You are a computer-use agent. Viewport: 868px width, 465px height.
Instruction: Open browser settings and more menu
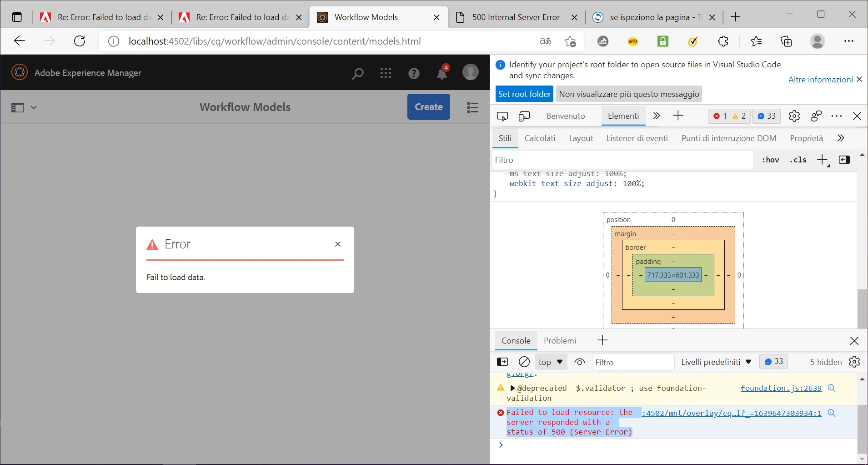pyautogui.click(x=849, y=41)
